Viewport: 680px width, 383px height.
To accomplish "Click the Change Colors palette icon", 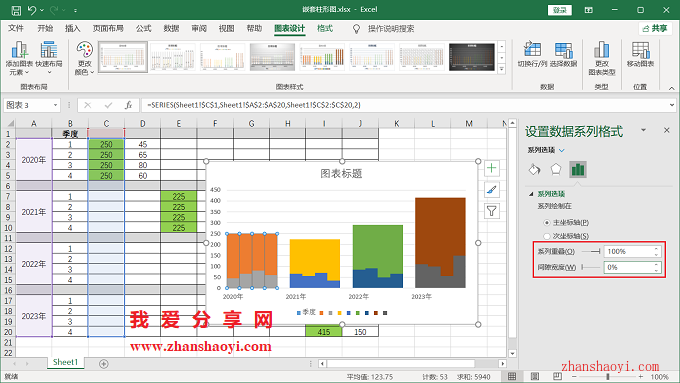I will tap(85, 50).
